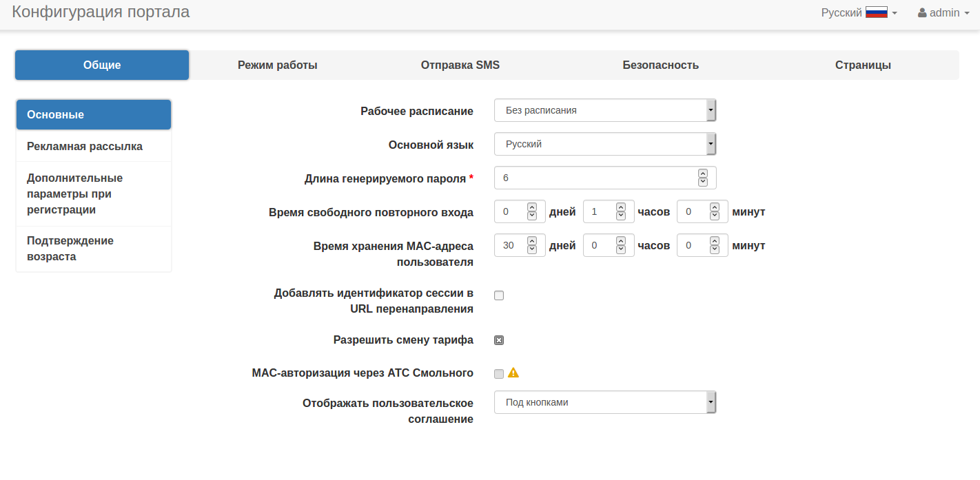Click the Russian flag icon in header
Image resolution: width=980 pixels, height=480 pixels.
pos(876,12)
